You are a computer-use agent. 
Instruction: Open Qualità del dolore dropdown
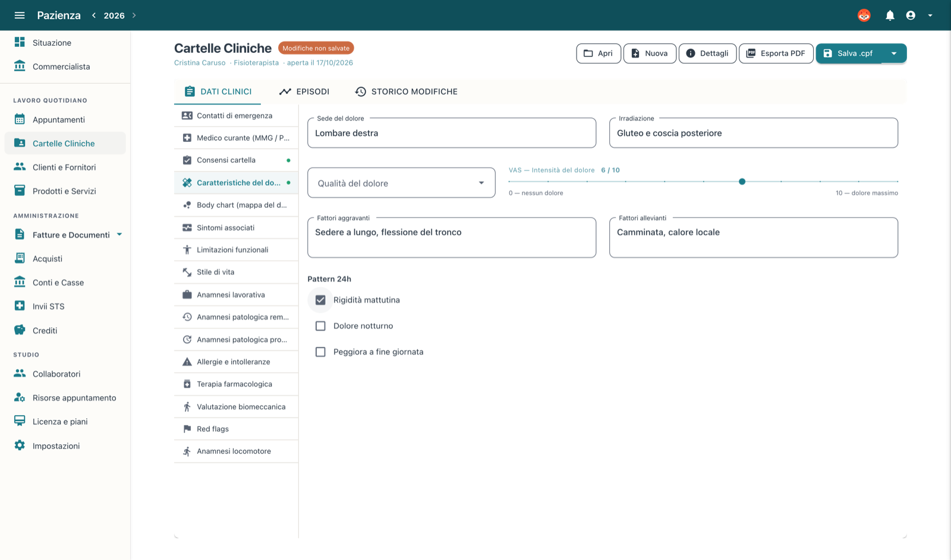point(401,183)
